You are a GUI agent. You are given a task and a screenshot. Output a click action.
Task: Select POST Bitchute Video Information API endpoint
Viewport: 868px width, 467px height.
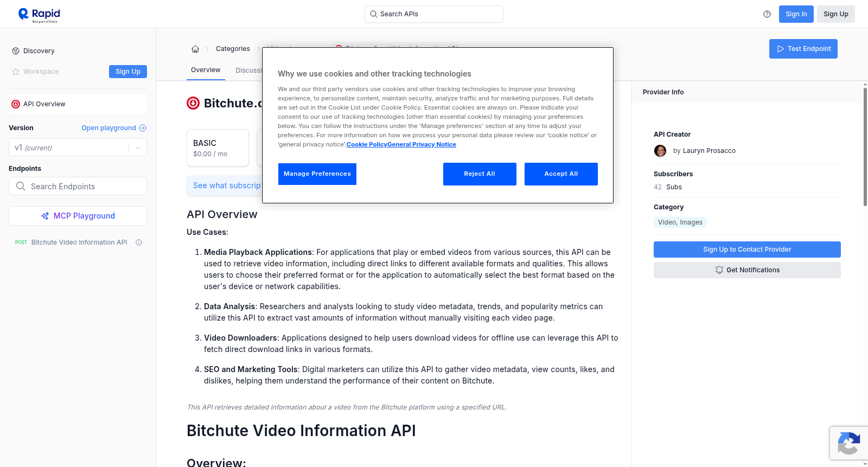pyautogui.click(x=78, y=242)
